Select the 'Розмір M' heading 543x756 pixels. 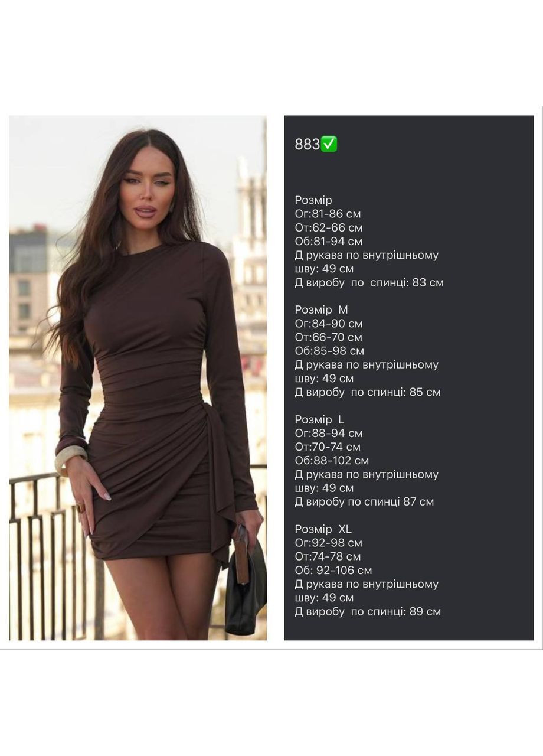[x=322, y=309]
